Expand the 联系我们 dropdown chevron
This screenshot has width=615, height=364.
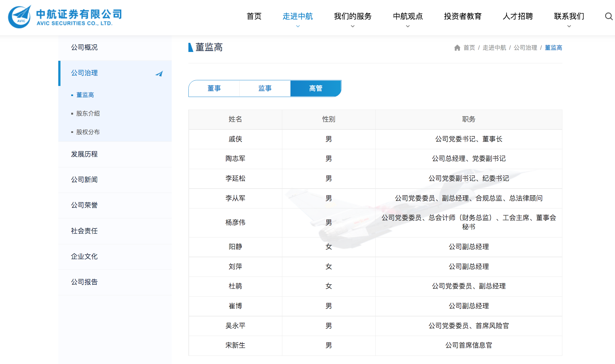[x=569, y=26]
